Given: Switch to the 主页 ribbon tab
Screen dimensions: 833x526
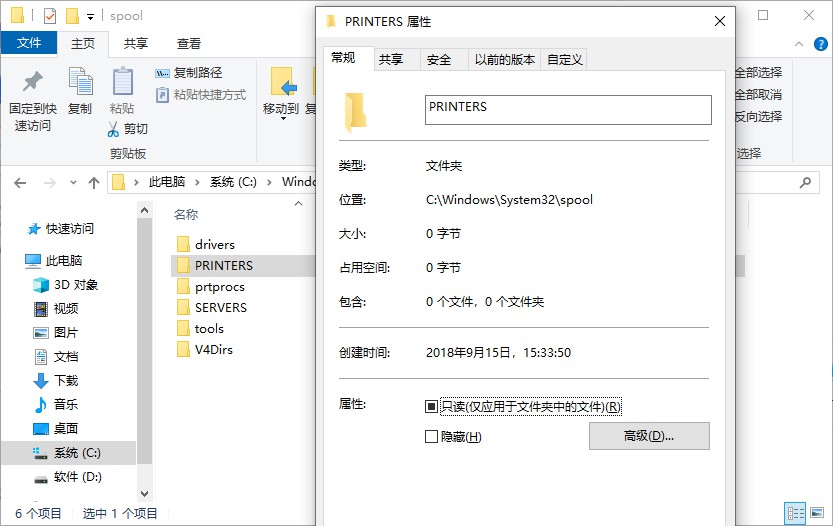Looking at the screenshot, I should coord(83,44).
